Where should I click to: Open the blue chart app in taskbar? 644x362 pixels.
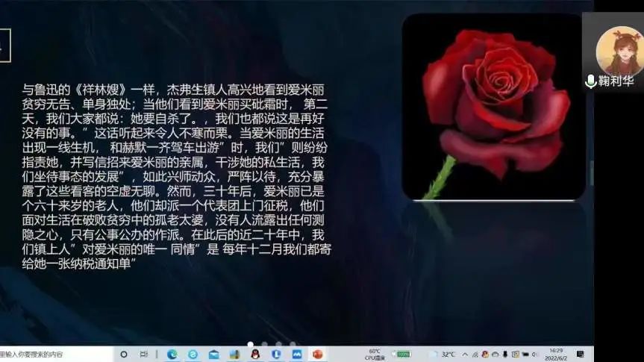pos(296,354)
